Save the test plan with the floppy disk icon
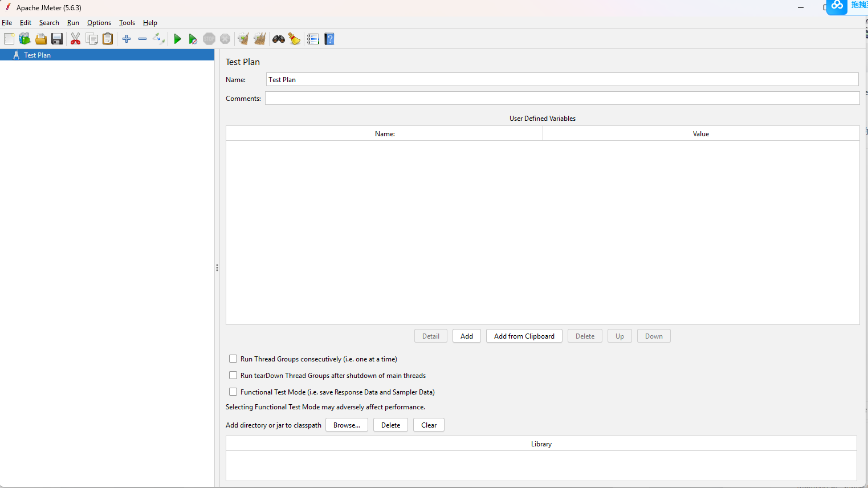This screenshot has width=868, height=488. click(x=57, y=39)
